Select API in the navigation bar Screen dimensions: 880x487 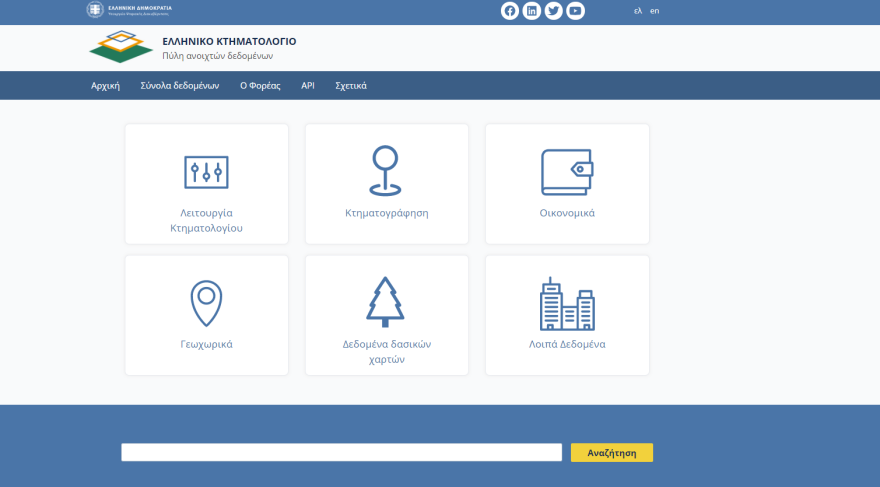point(308,86)
